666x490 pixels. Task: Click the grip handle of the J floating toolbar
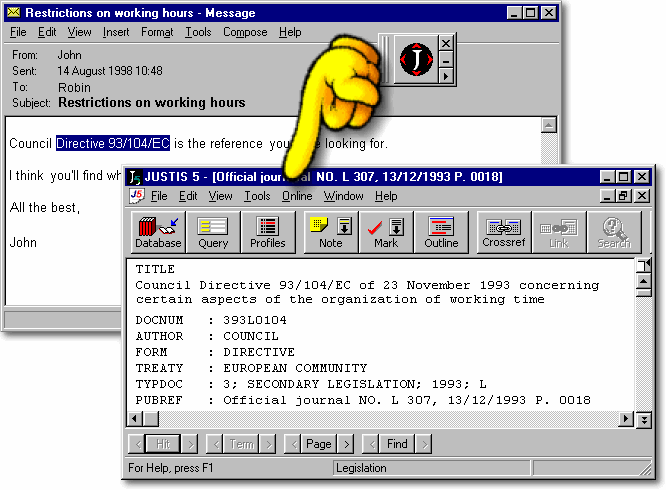[x=385, y=59]
